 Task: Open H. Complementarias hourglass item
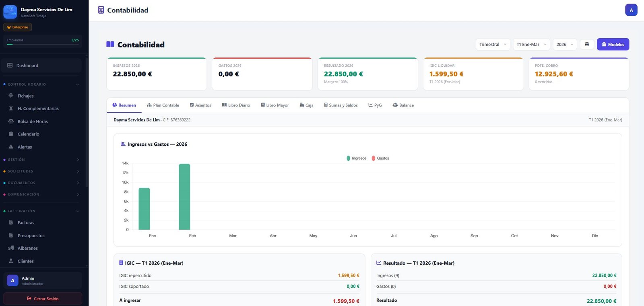pyautogui.click(x=38, y=109)
